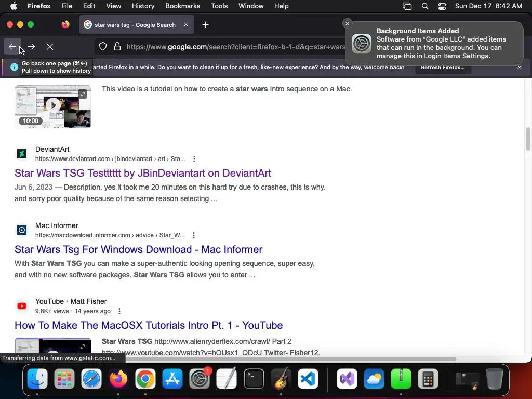Expand the video thumbnail fullscreen icon
The width and height of the screenshot is (532, 399).
click(x=83, y=94)
